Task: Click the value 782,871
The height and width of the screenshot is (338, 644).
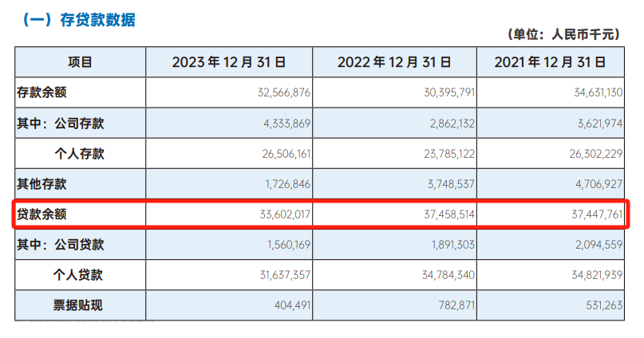Action: click(456, 305)
